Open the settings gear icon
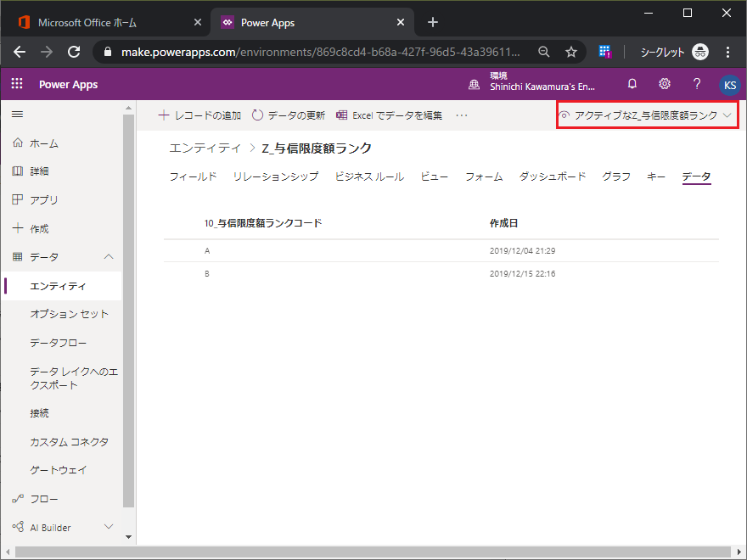Screen dimensions: 747x560 point(664,84)
